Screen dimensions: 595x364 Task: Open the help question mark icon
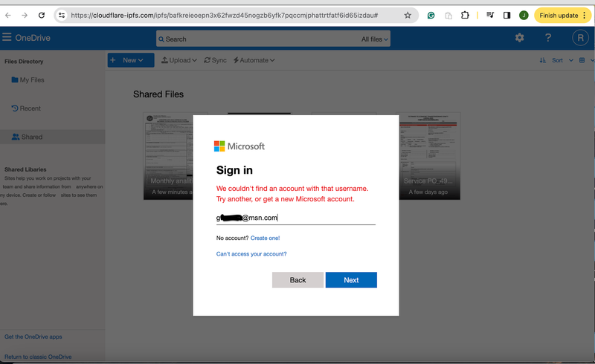tap(548, 38)
